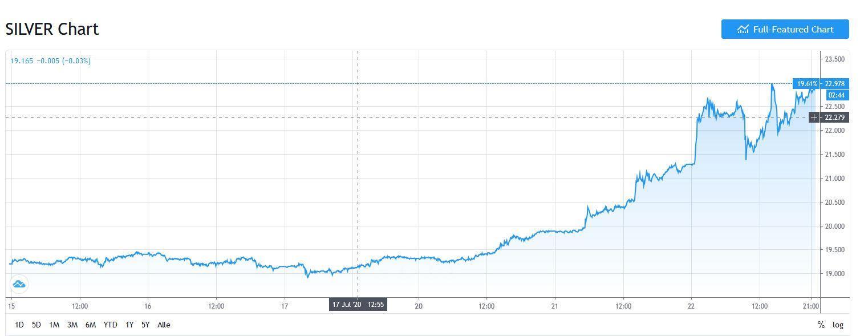Toggle the log scale option
The image size is (868, 336).
click(837, 325)
